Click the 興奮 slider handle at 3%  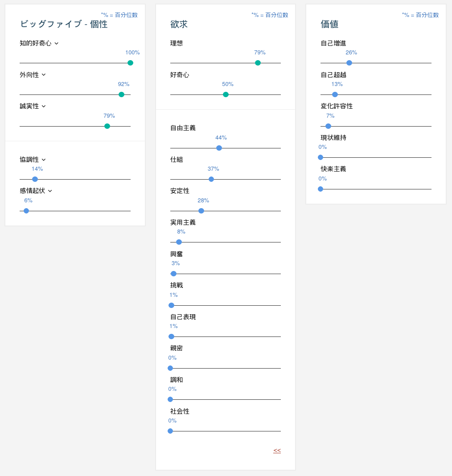173,274
